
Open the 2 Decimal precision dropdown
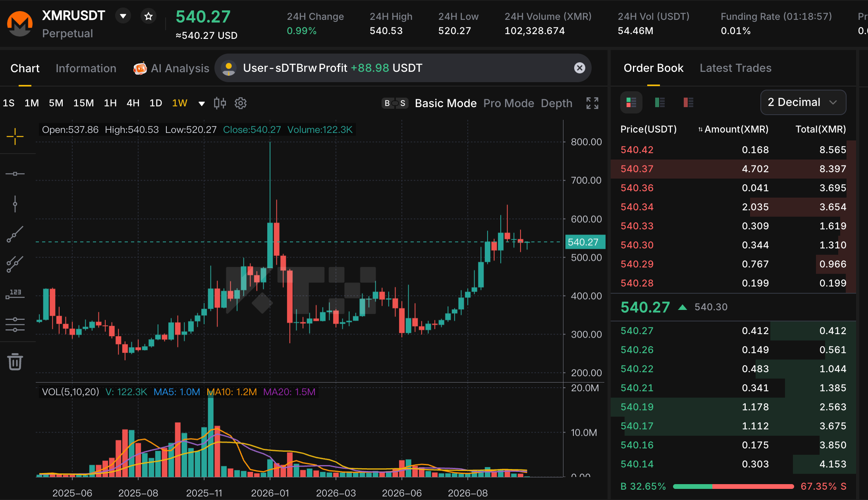point(803,102)
